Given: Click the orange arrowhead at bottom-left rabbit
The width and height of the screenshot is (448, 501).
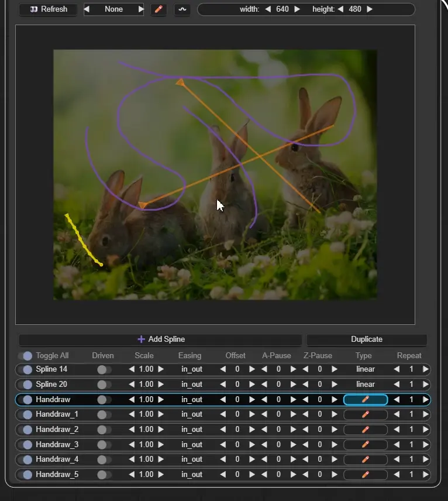Looking at the screenshot, I should pyautogui.click(x=143, y=205).
